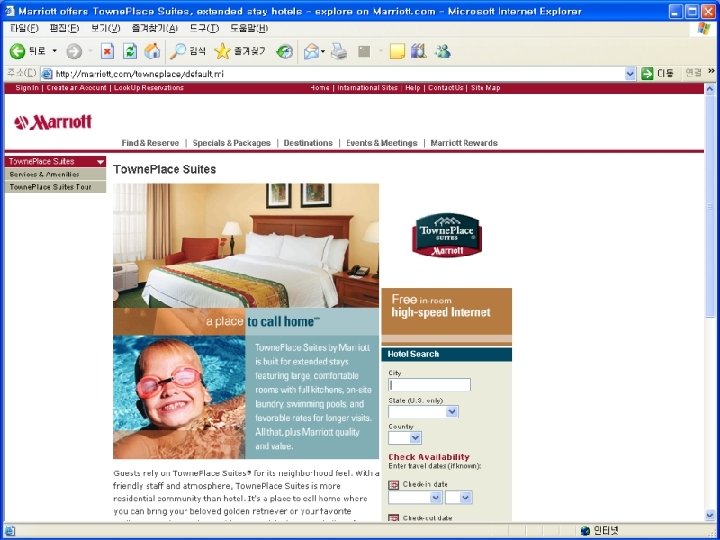
Task: Open Marriott Rewards navigation item
Action: click(464, 143)
